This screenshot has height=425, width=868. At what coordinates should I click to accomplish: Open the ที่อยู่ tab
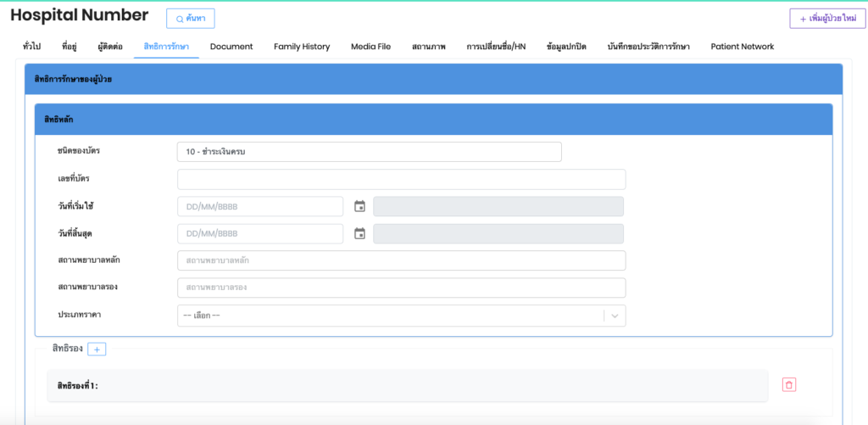(72, 47)
